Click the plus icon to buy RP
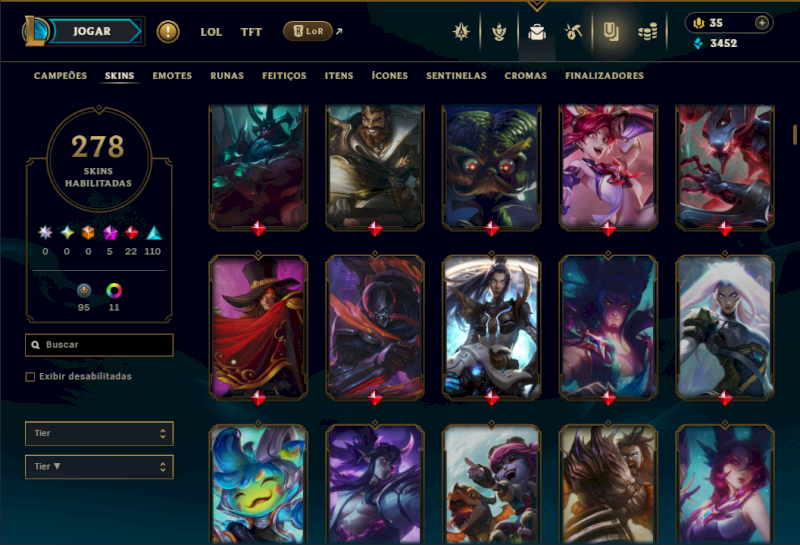 [x=762, y=22]
